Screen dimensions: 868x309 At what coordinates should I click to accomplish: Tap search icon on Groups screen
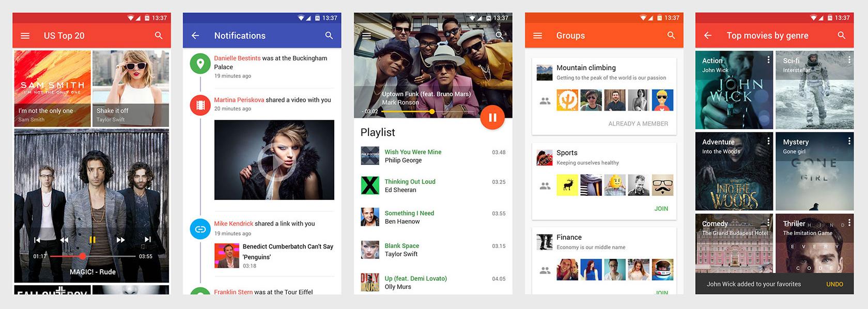(x=671, y=36)
